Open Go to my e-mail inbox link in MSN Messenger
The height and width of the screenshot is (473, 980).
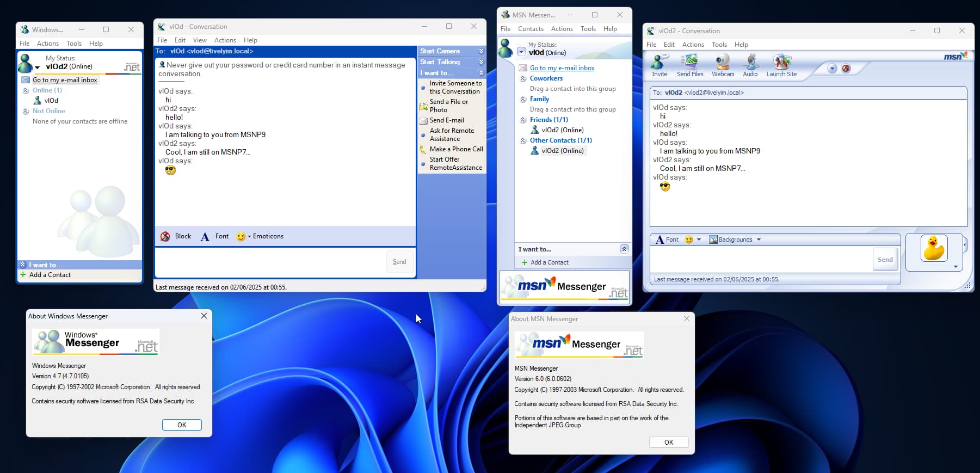click(x=562, y=68)
